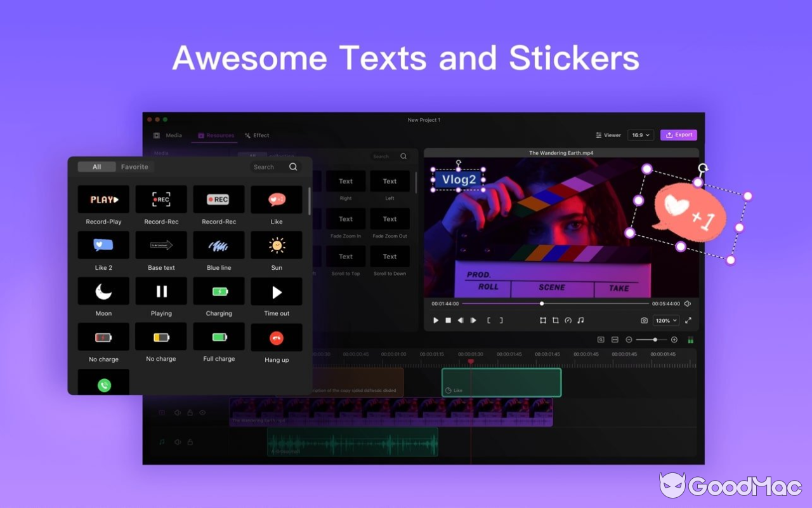Click the zoom-to-fit magnifier icon above the timeline

(x=601, y=339)
